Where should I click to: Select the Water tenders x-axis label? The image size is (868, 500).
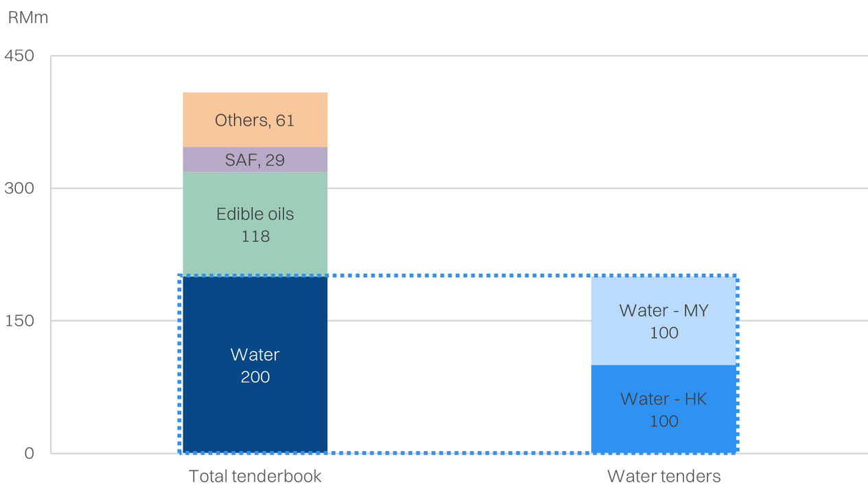pyautogui.click(x=664, y=476)
